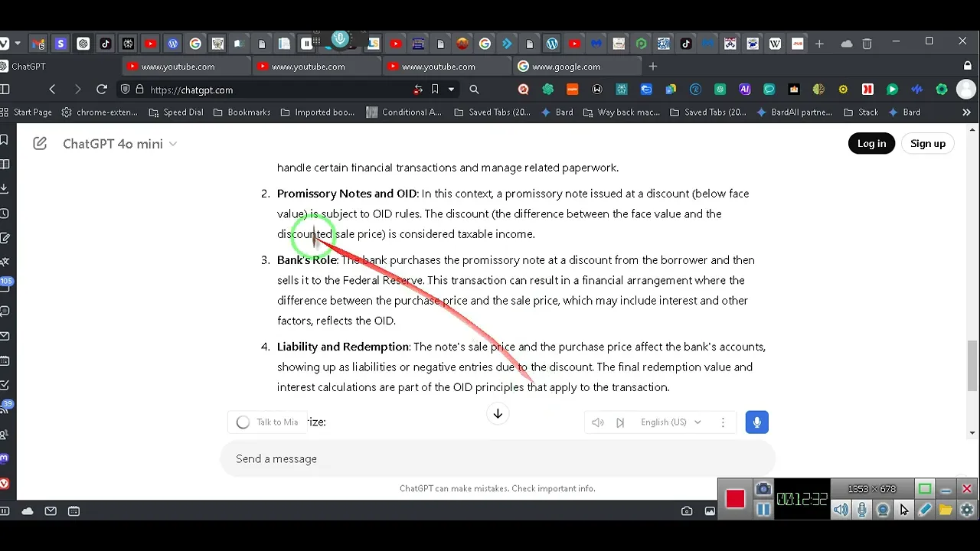The image size is (980, 551).
Task: Open the Feeds panel with 39 badge
Action: [x=5, y=408]
